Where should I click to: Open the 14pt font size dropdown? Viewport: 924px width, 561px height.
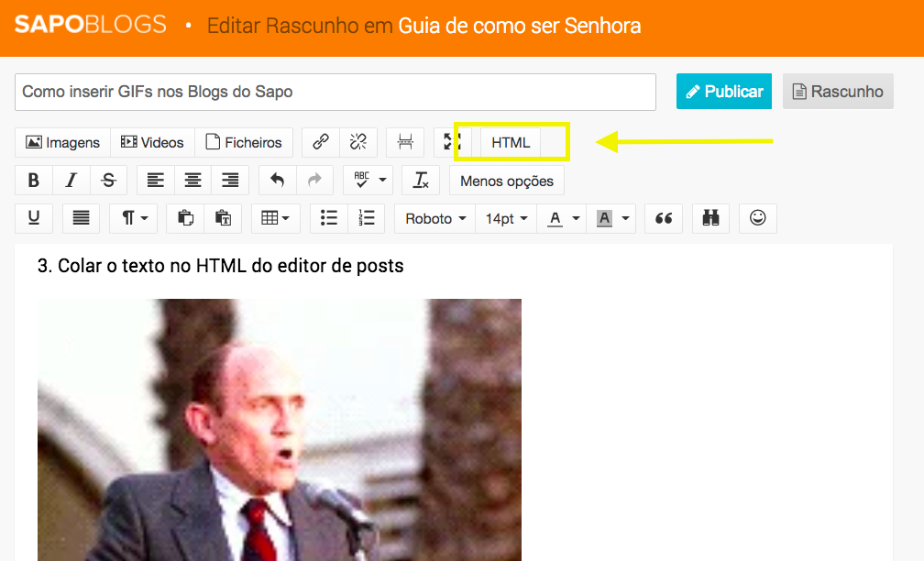(x=505, y=218)
